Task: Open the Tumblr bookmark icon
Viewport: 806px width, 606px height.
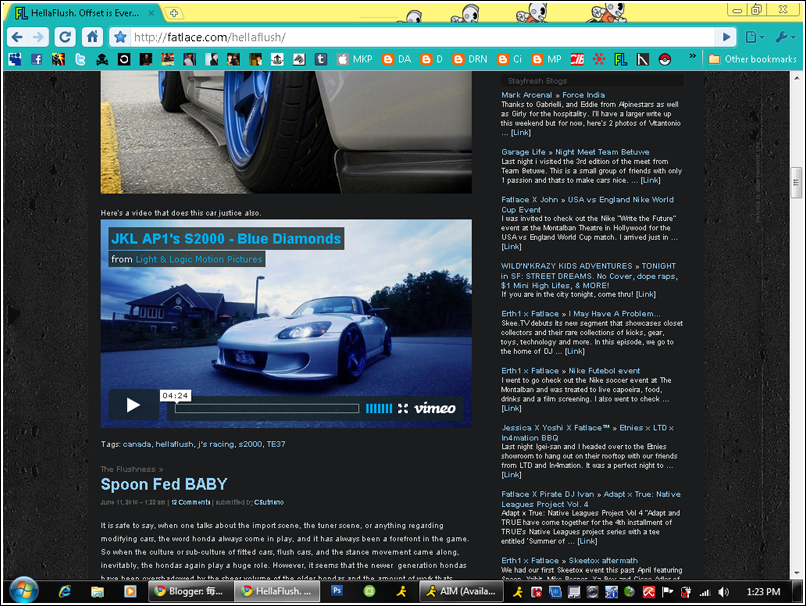Action: tap(321, 59)
